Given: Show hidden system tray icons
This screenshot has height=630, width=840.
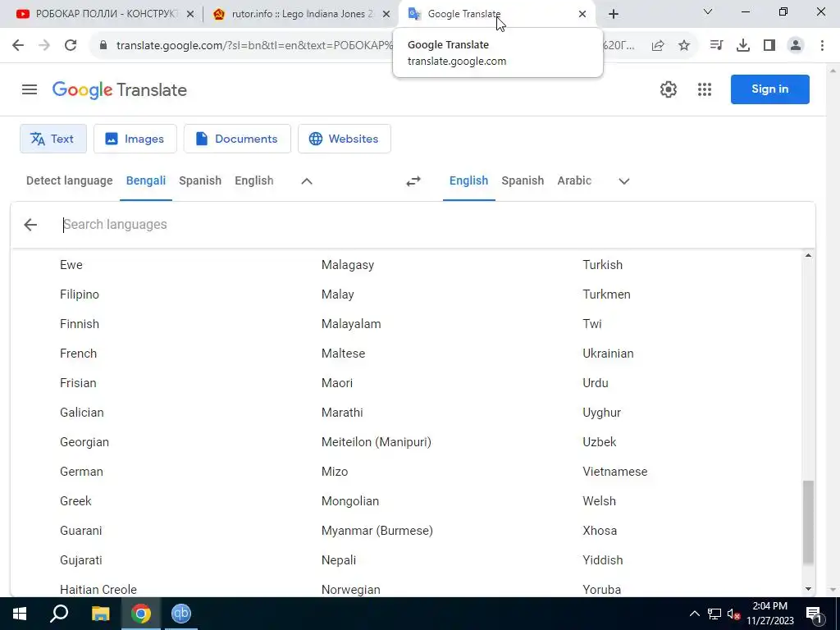Looking at the screenshot, I should (694, 614).
